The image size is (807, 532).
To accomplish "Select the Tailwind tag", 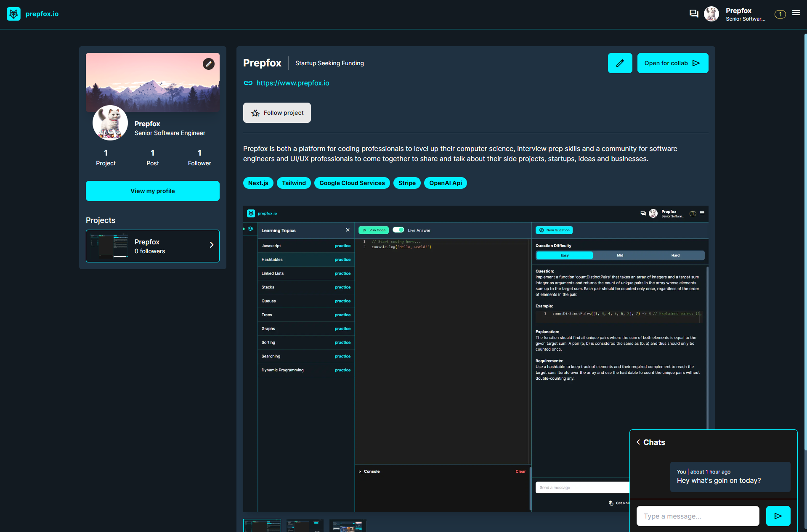I will pos(294,183).
